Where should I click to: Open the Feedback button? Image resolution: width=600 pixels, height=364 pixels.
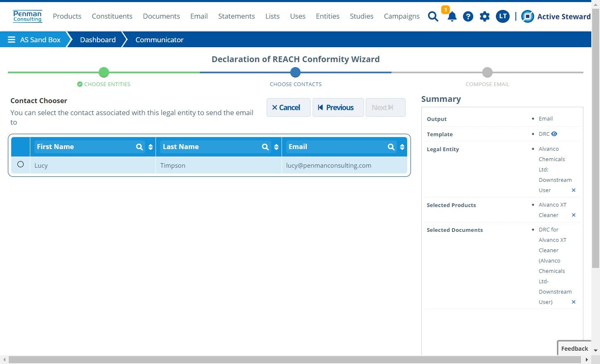(x=574, y=348)
